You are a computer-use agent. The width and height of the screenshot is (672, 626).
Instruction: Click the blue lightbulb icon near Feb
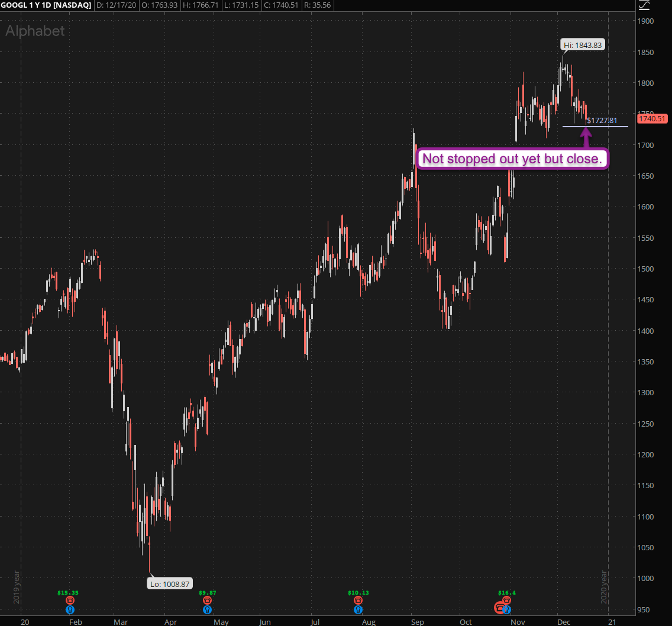[x=70, y=609]
